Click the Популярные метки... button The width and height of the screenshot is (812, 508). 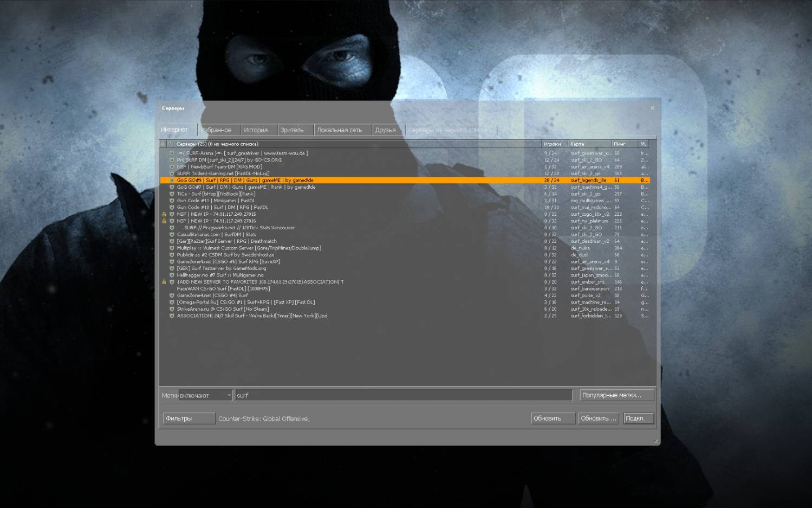tap(616, 395)
